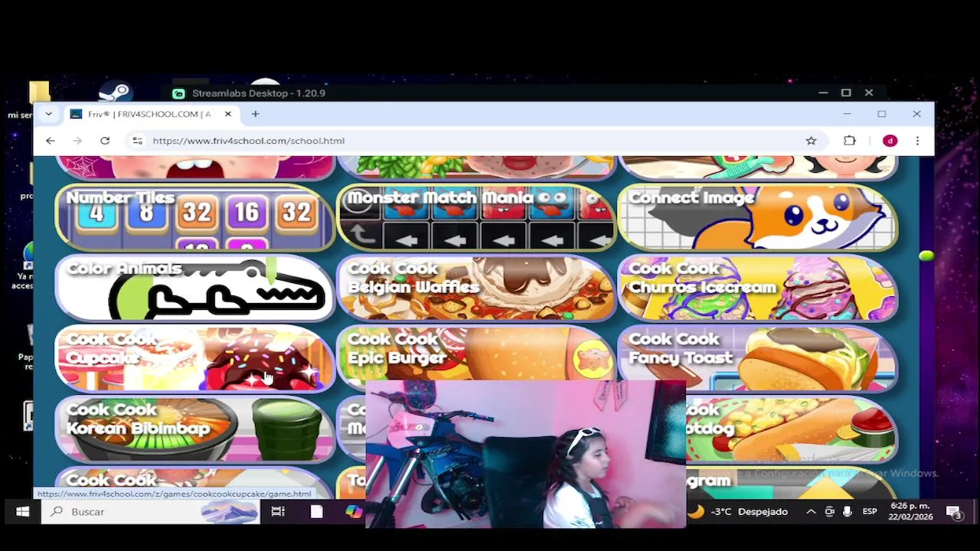Open the Chrome profile avatar 'd'
The height and width of the screenshot is (551, 980).
[890, 141]
